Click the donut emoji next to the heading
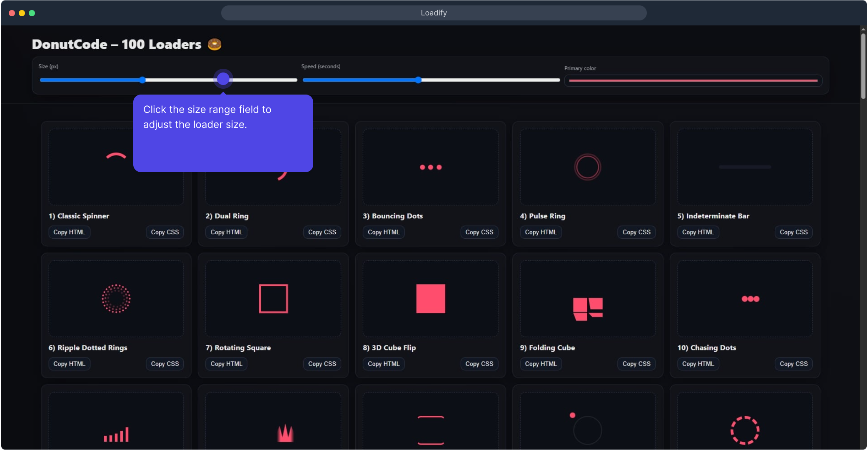Screen dimensions: 868x450 pos(215,44)
